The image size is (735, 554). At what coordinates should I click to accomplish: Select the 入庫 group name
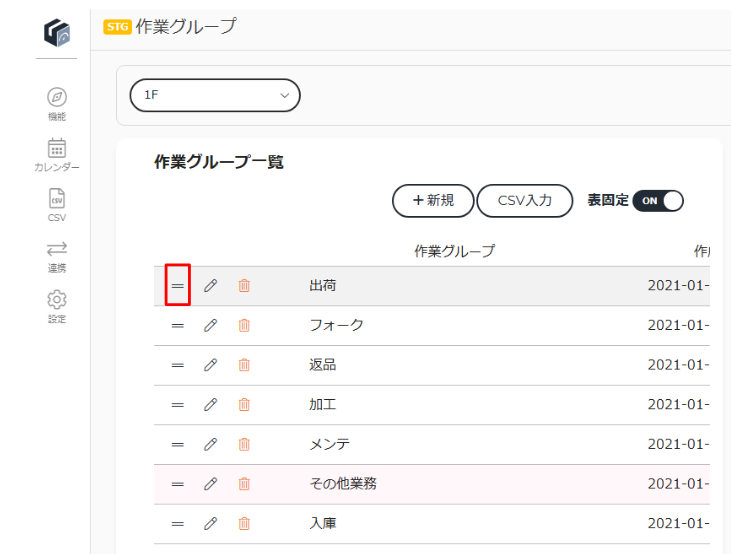click(x=322, y=524)
